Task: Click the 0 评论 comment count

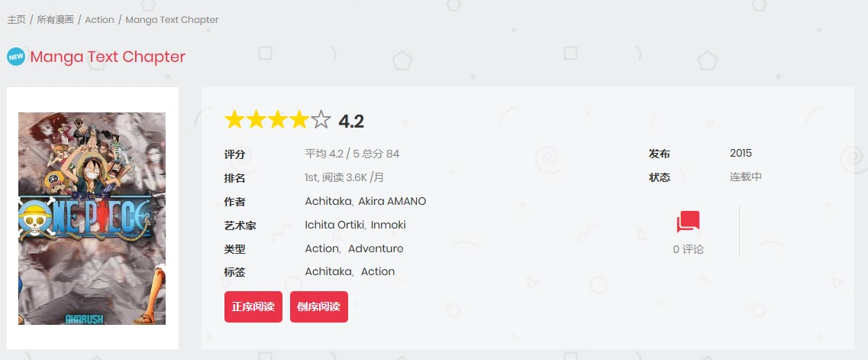Action: tap(688, 249)
